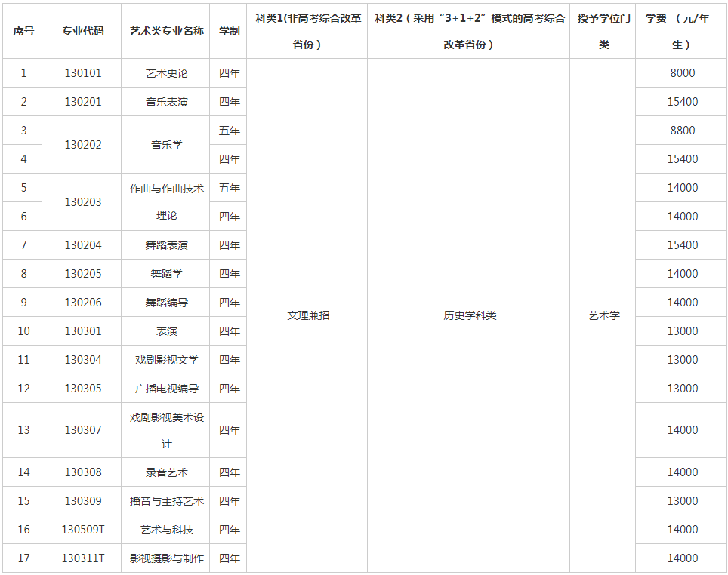Select the 五年 duration in row 3

[230, 131]
